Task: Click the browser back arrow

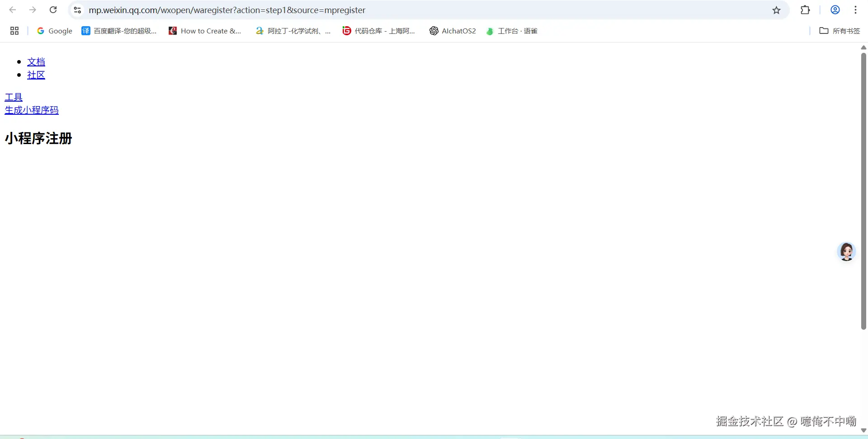Action: 13,10
